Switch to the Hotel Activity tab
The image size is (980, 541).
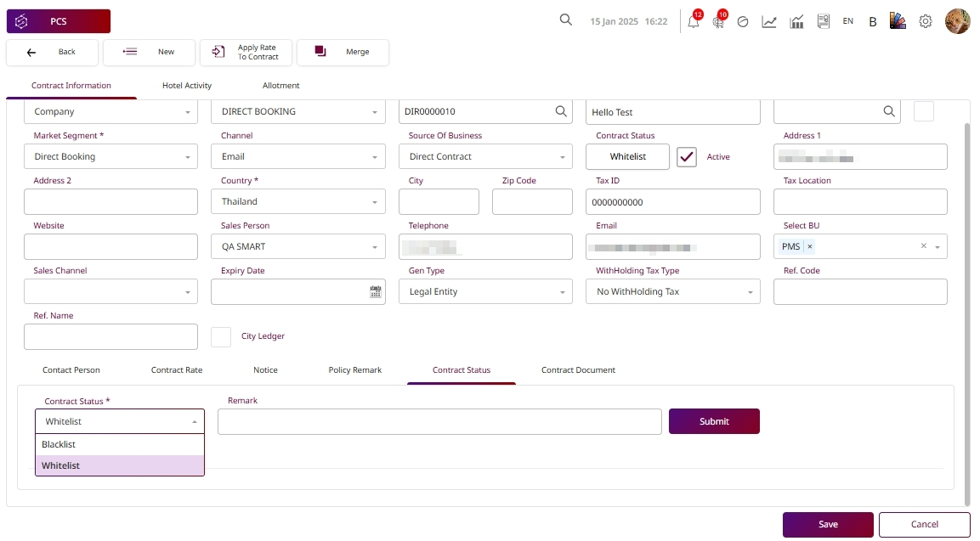pos(187,86)
